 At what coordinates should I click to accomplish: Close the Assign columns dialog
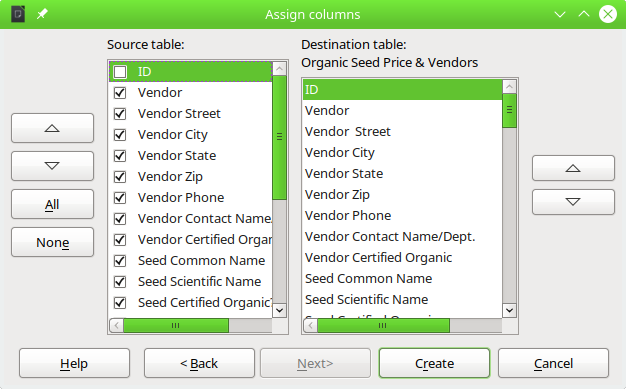coord(608,14)
